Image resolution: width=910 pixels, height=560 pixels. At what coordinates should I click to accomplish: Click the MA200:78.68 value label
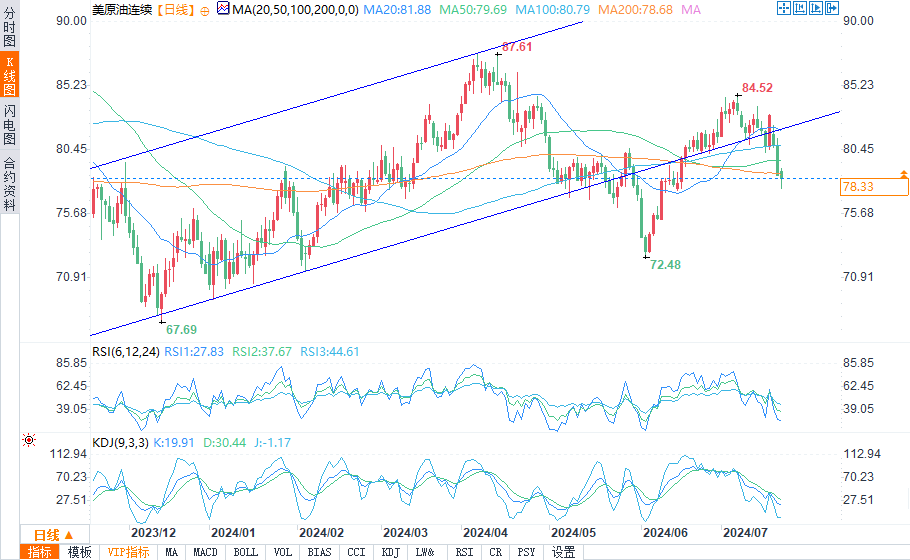point(635,9)
